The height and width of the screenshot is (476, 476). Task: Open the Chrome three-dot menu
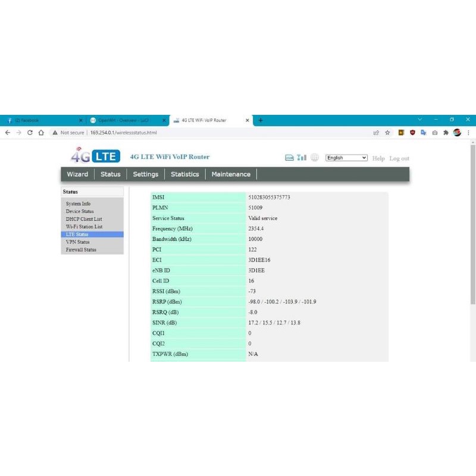tap(469, 133)
